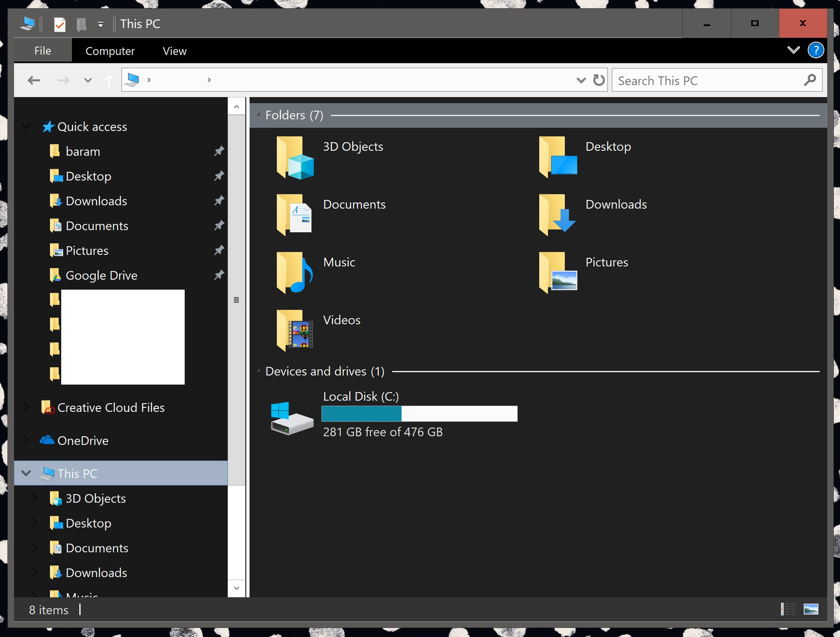Open the Computer ribbon tab
This screenshot has width=840, height=637.
[110, 51]
